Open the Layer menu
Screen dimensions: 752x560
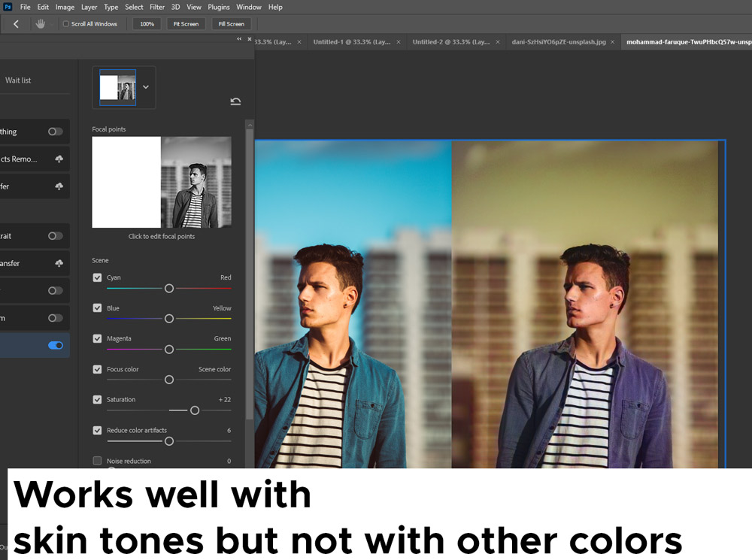[x=89, y=8]
